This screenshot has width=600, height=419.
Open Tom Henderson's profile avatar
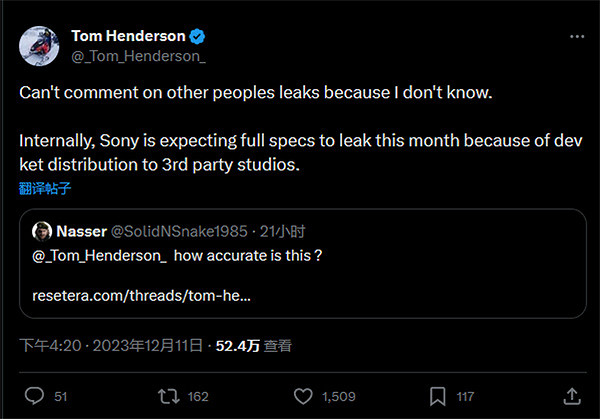(x=40, y=46)
